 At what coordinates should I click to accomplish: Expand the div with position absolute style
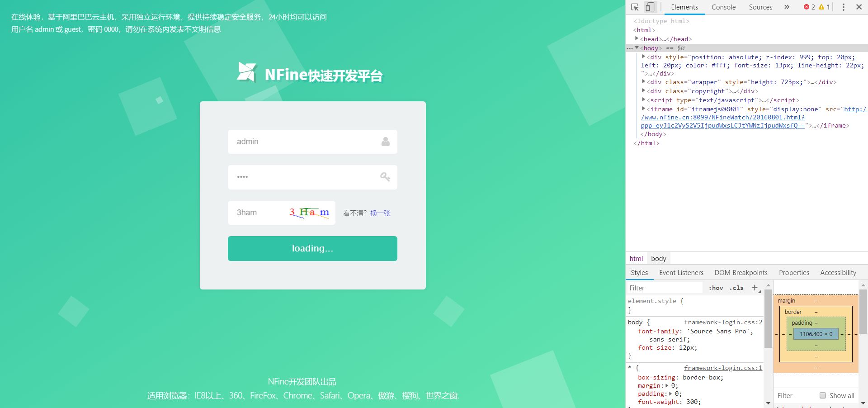point(643,57)
